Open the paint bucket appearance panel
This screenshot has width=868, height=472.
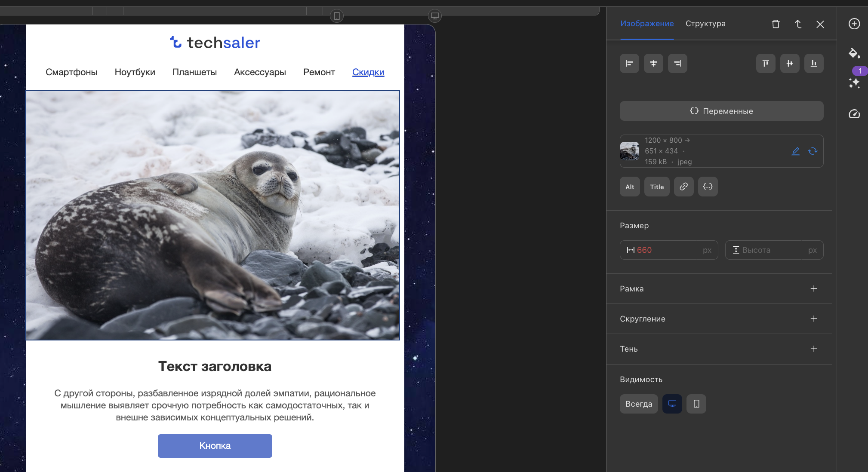854,53
